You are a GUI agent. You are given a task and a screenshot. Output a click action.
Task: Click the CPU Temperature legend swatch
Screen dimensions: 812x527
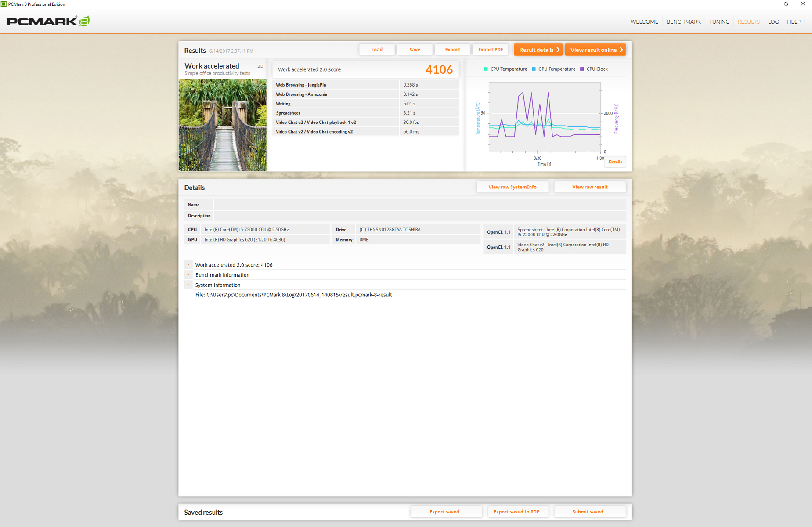[x=486, y=69]
